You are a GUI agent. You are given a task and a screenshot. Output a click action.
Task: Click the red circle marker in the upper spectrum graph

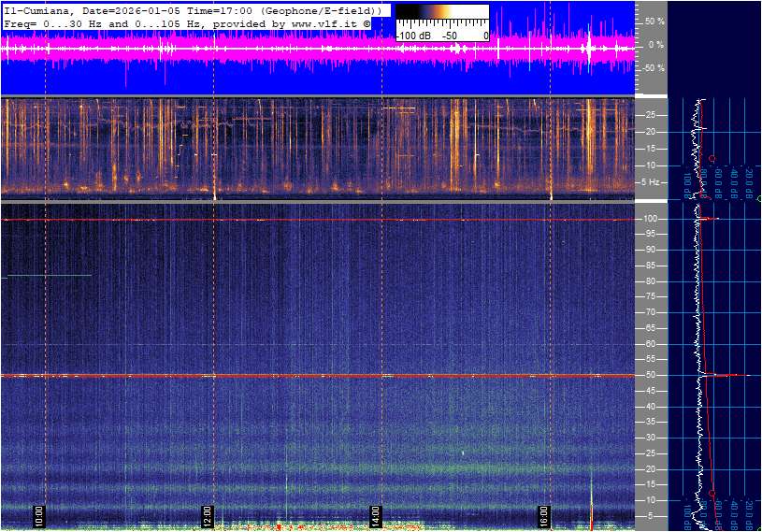(712, 159)
